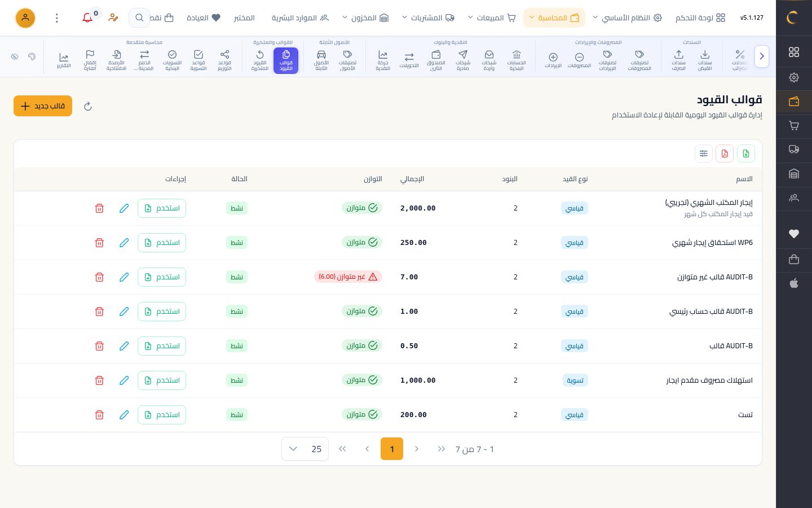Open قواعد التوزيع share icon

pyautogui.click(x=224, y=60)
